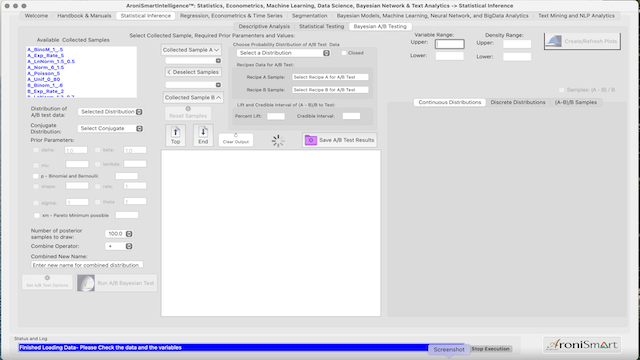The image size is (640, 360).
Task: Open Regression, Econometrics & Time Series tab
Action: (x=231, y=16)
